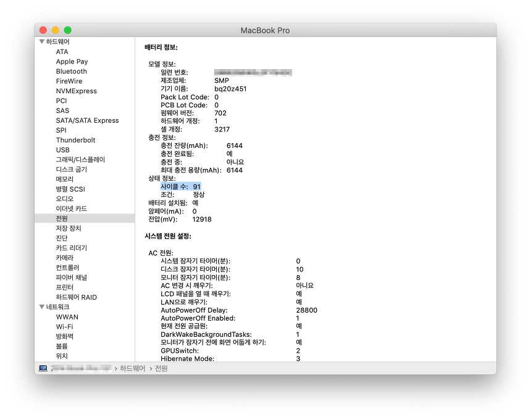
Task: Select 위치 under 네트워크
Action: pos(62,356)
